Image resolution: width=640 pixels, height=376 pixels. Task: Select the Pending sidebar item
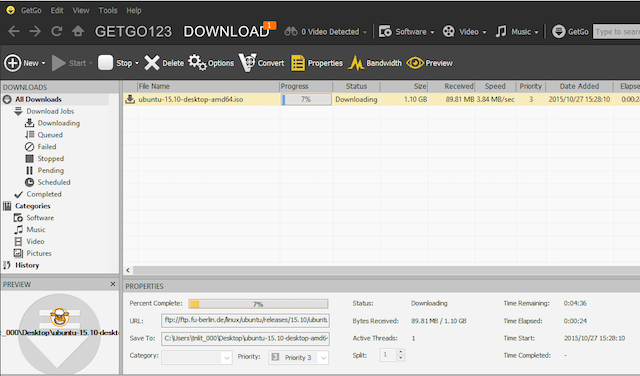click(x=51, y=170)
